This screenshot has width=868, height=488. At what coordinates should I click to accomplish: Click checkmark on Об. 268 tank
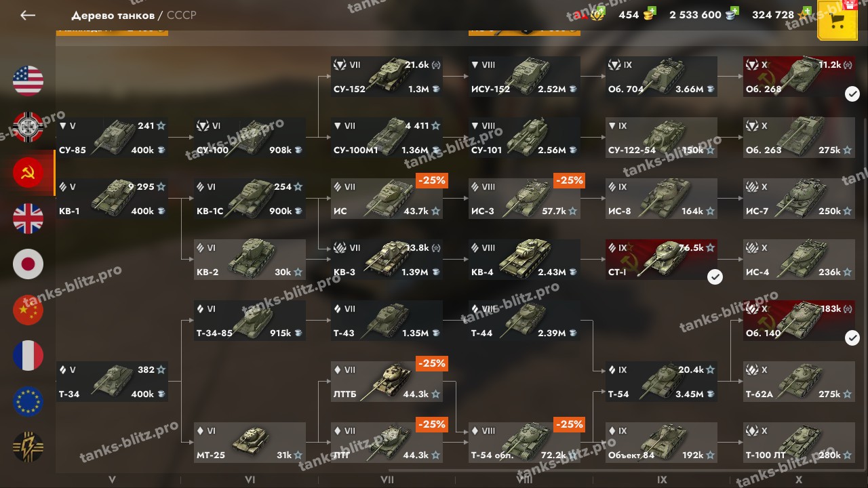point(852,94)
